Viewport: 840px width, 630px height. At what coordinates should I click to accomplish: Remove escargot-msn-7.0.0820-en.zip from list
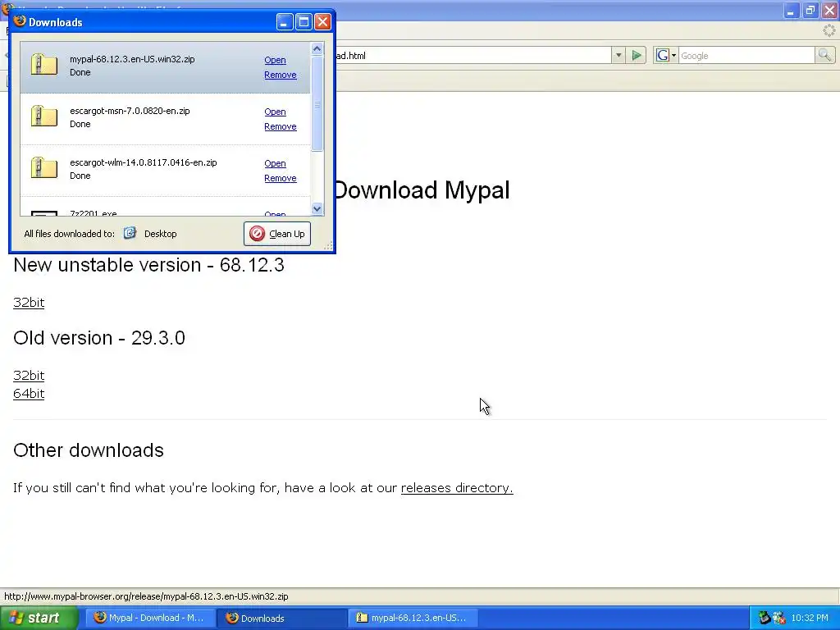click(281, 126)
